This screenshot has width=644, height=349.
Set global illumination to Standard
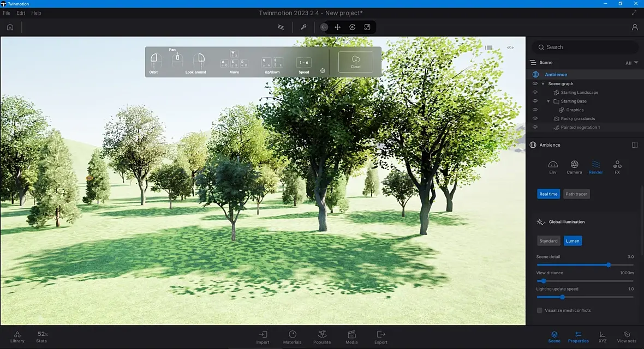point(548,241)
